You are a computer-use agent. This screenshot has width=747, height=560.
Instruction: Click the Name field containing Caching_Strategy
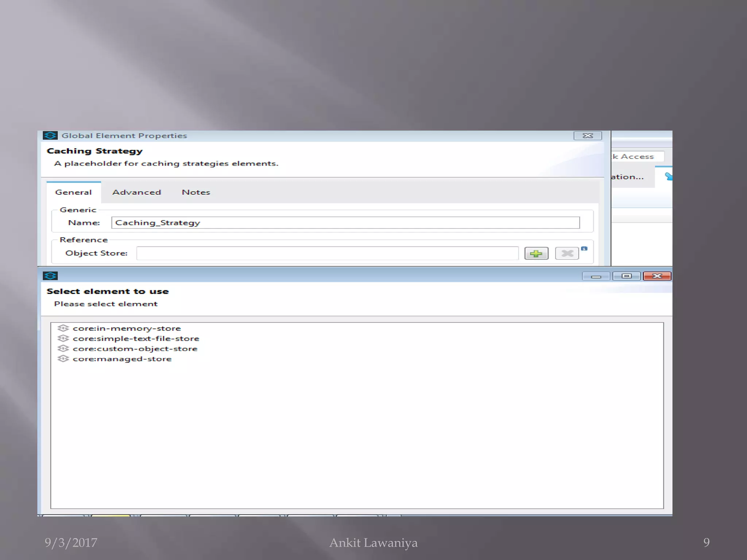point(345,223)
